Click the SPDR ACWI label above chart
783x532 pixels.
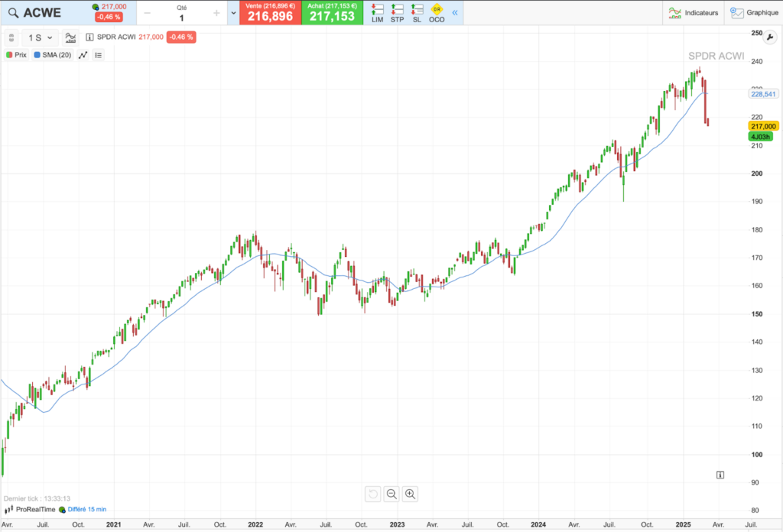[116, 37]
